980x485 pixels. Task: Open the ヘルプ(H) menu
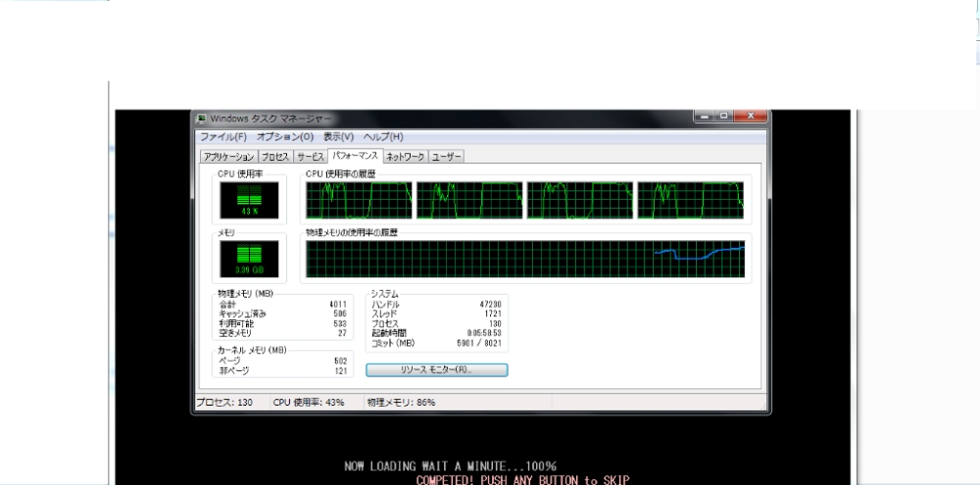[x=383, y=137]
